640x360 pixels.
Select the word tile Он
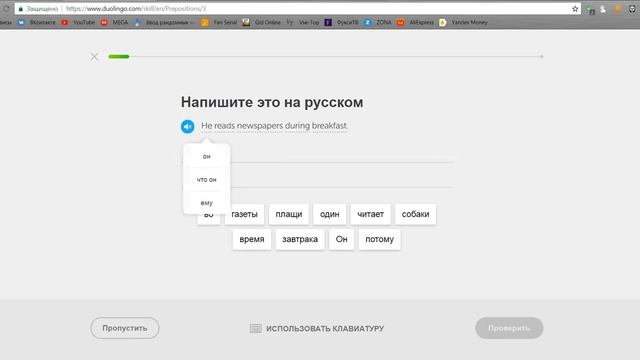point(342,239)
